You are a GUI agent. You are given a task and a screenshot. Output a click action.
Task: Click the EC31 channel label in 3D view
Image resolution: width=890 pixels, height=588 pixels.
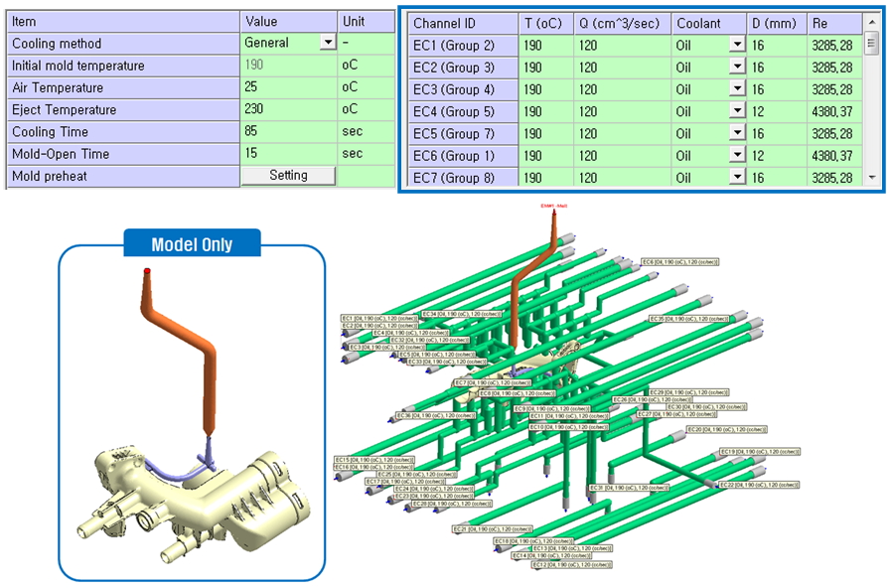point(629,488)
